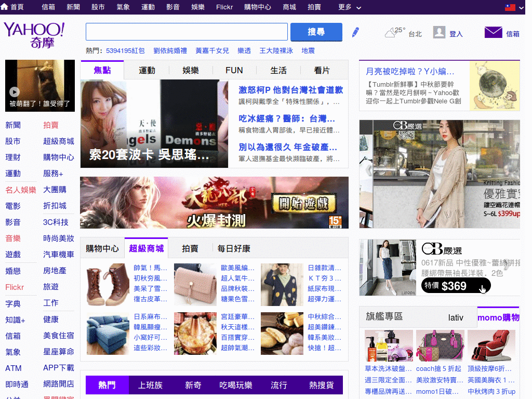532x399 pixels.
Task: Open the FUN news tab
Action: coord(234,70)
